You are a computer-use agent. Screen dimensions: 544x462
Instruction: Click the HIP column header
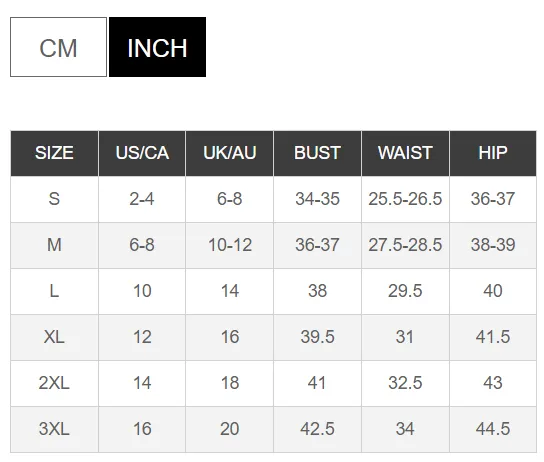coord(493,153)
